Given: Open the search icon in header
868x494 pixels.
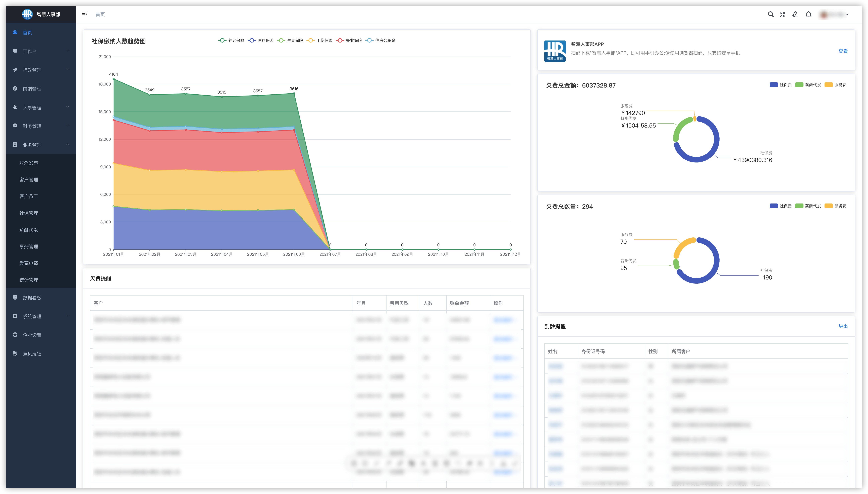Looking at the screenshot, I should [x=771, y=14].
